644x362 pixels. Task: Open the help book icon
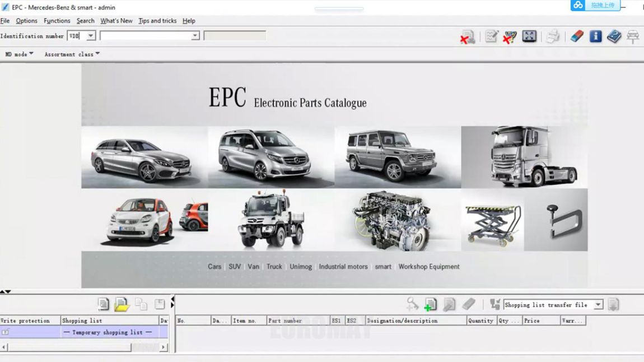pyautogui.click(x=614, y=36)
